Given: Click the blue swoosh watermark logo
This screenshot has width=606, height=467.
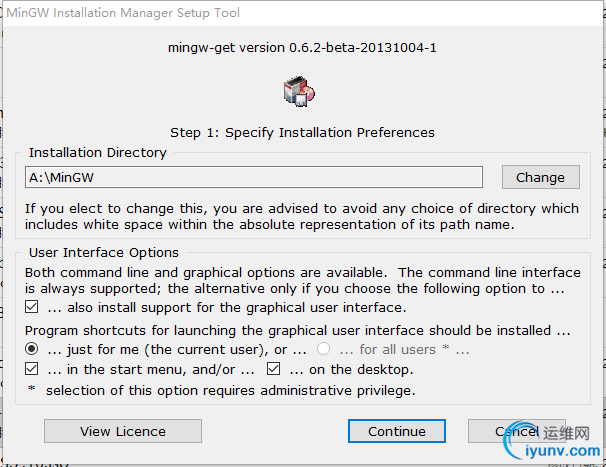Looking at the screenshot, I should coord(521,441).
